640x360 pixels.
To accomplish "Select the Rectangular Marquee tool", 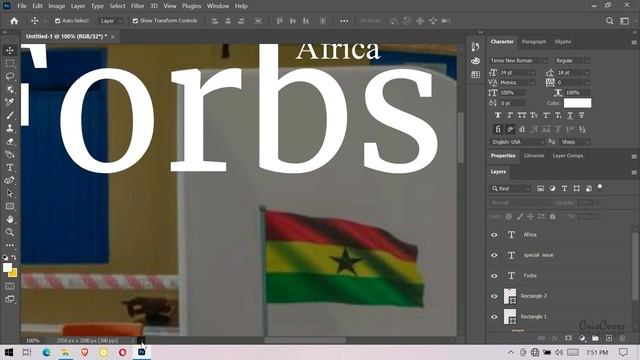I will 10,63.
